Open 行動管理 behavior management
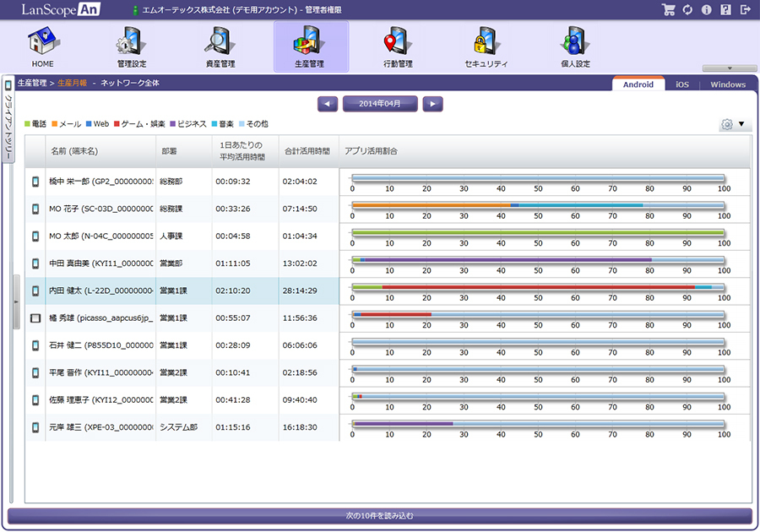Screen dimensions: 760x532 click(x=398, y=47)
